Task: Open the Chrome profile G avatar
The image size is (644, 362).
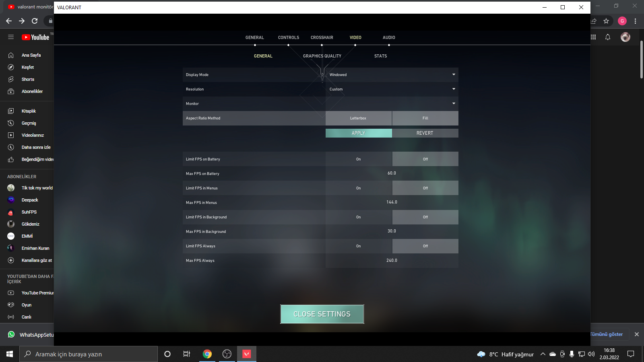Action: [x=622, y=21]
